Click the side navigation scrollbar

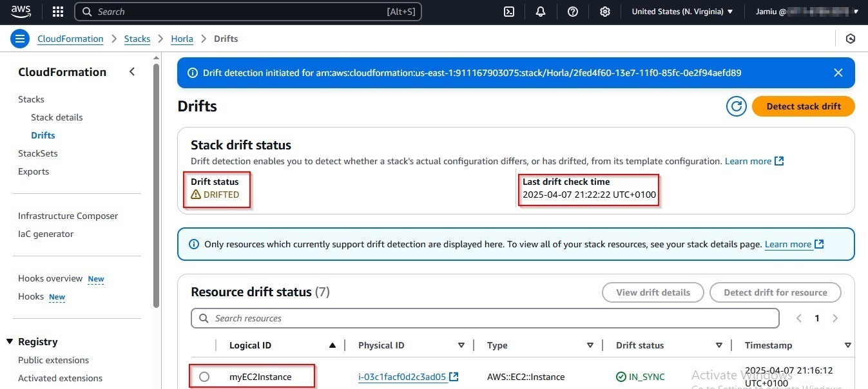tap(156, 187)
